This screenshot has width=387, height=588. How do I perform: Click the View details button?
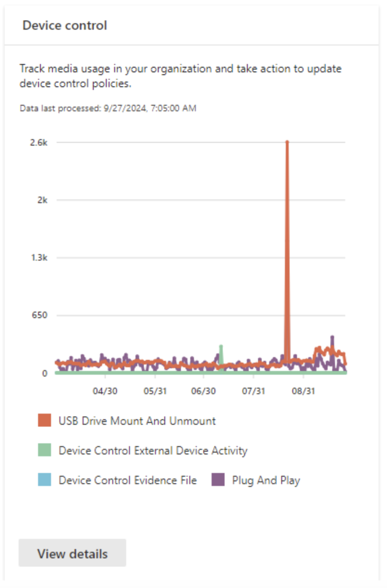click(x=72, y=553)
